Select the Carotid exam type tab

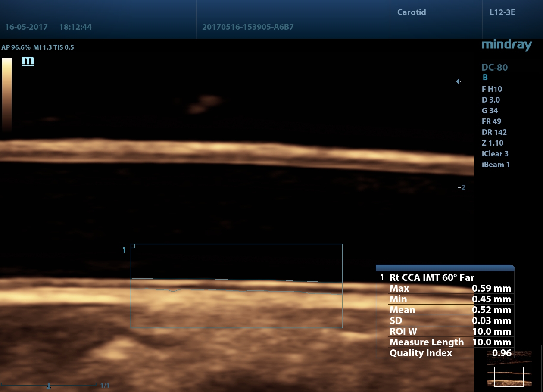click(x=412, y=12)
